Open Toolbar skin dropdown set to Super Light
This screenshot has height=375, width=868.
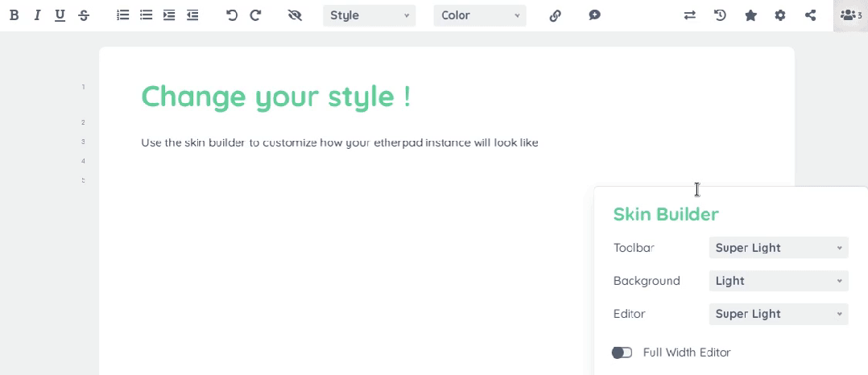pos(779,248)
